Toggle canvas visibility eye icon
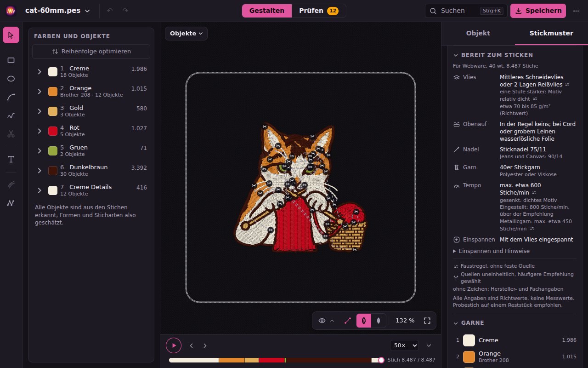Viewport: 588px width, 368px height. point(322,321)
